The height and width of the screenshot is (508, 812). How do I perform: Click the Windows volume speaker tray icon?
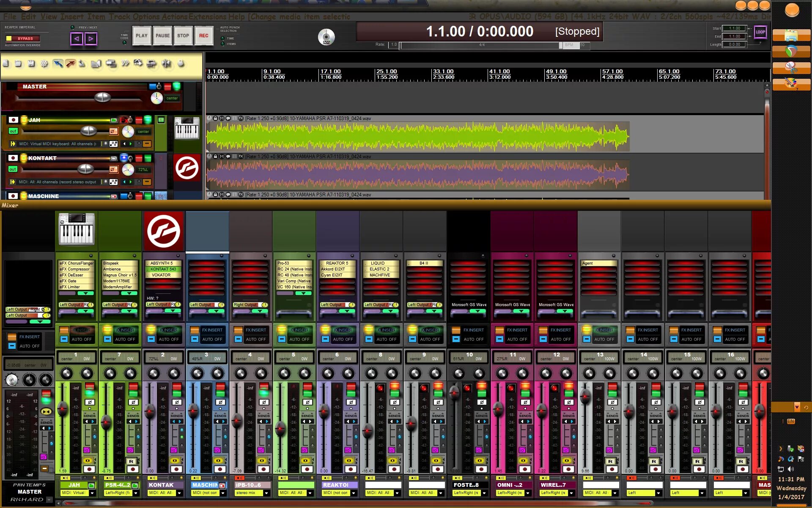click(x=791, y=469)
